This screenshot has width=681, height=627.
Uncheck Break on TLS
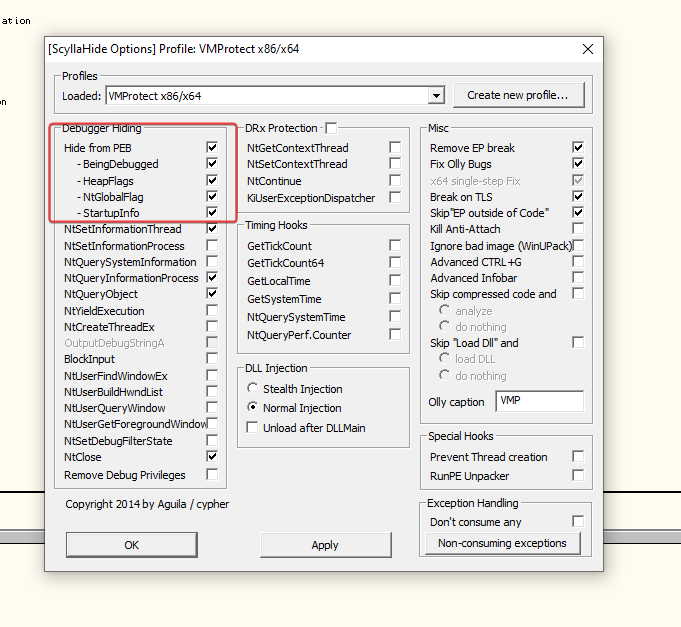578,196
